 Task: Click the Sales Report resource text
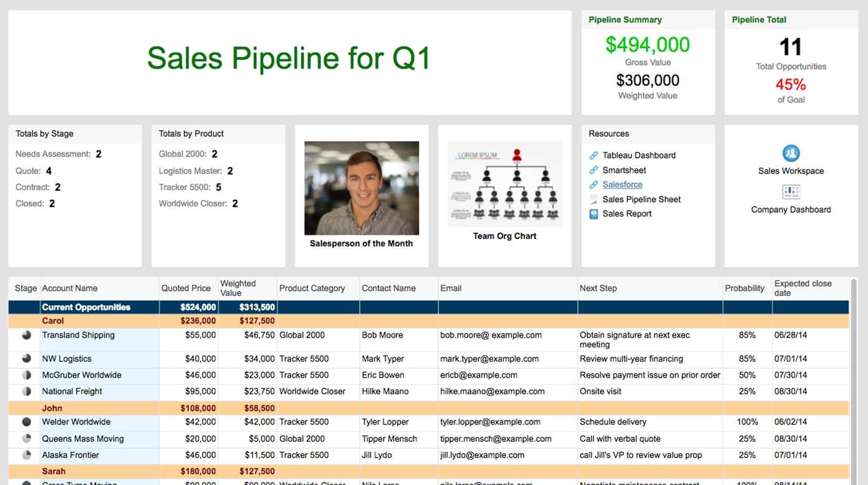tap(627, 214)
